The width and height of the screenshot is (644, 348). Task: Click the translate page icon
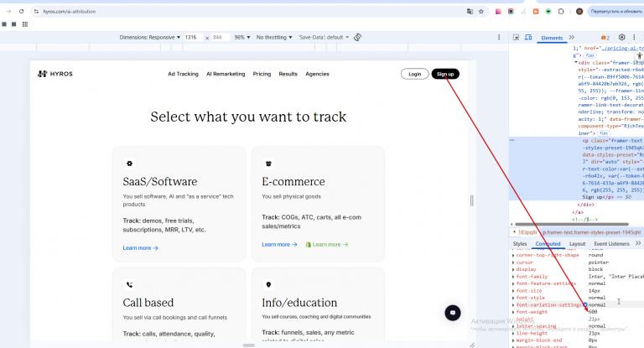470,12
